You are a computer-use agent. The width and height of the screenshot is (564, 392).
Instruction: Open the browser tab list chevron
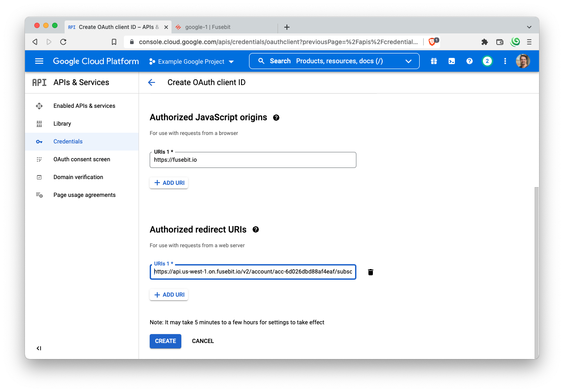(529, 27)
